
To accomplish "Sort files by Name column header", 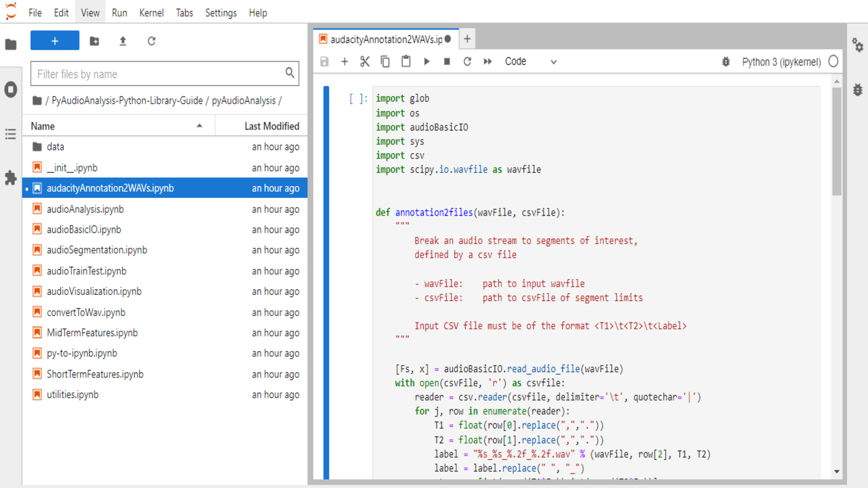I will tap(119, 126).
